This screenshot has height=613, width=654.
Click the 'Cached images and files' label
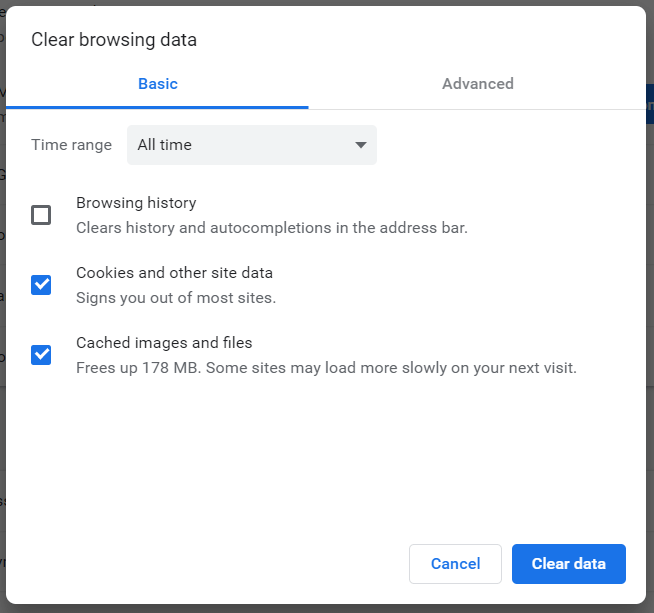point(164,343)
